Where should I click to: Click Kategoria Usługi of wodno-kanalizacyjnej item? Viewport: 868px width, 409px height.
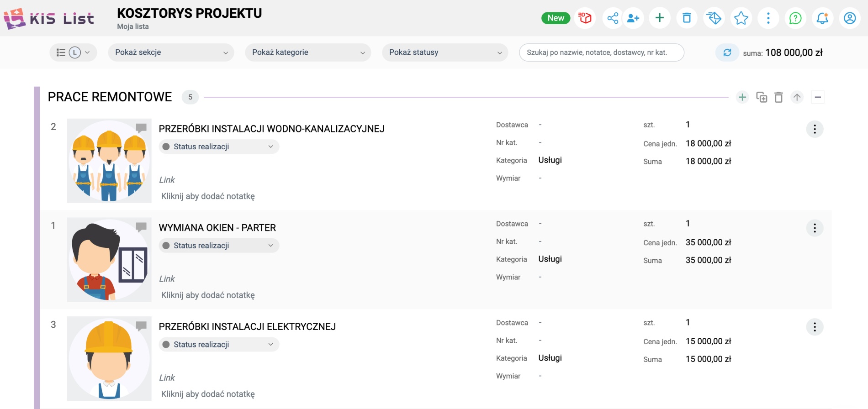coord(550,160)
